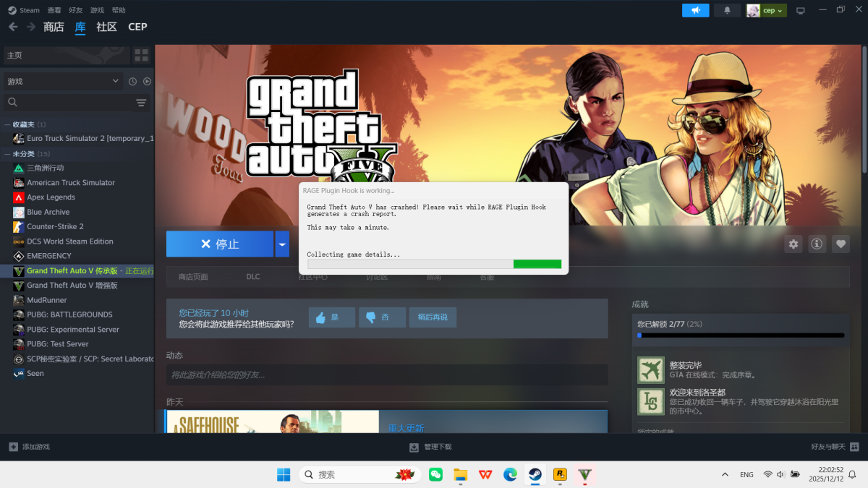Expand the 游戏 category dropdown
Screen dimensions: 868x488
coord(62,82)
